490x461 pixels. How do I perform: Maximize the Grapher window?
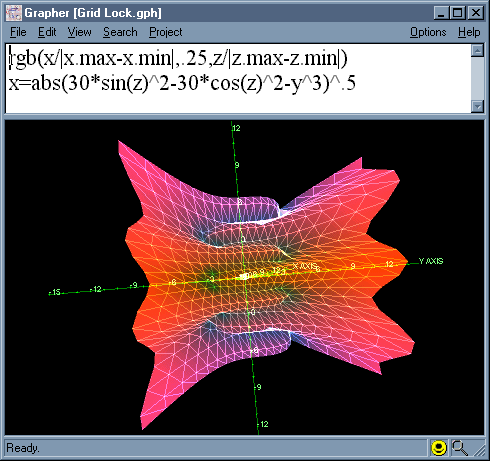click(x=457, y=13)
